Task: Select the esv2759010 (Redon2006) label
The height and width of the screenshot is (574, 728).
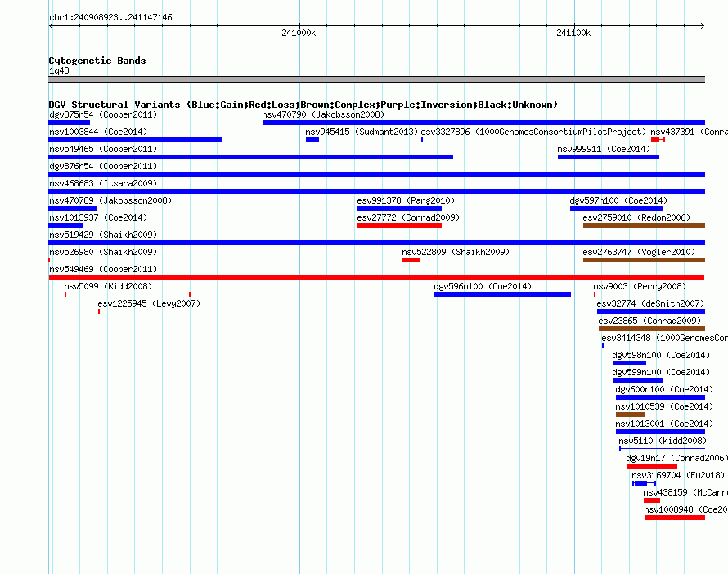Action: (x=636, y=217)
